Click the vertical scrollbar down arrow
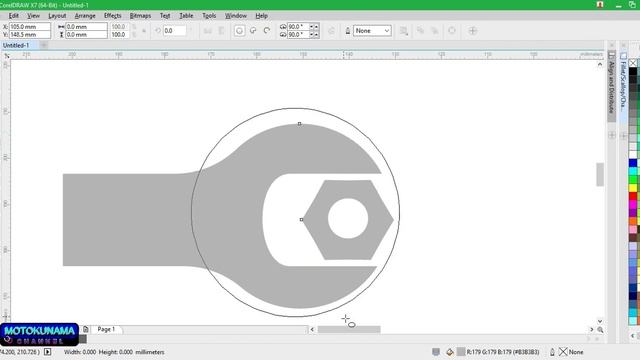This screenshot has height=360, width=640. tap(600, 321)
